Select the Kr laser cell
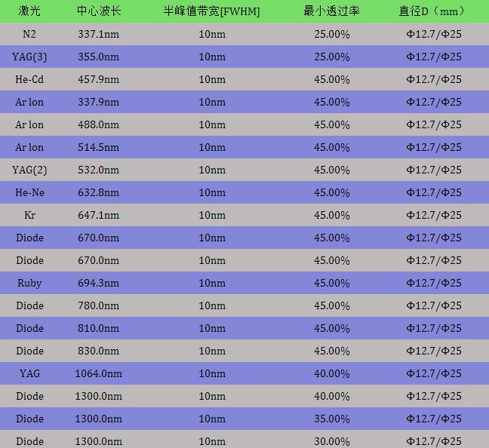This screenshot has height=448, width=489. point(29,215)
